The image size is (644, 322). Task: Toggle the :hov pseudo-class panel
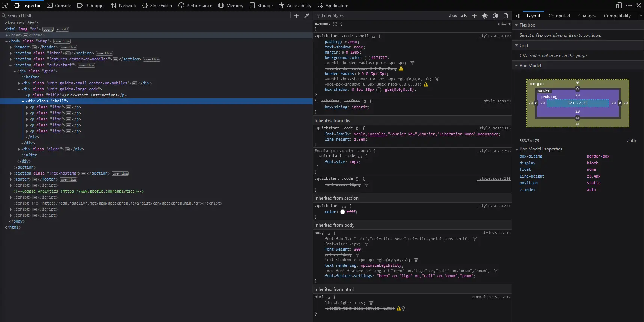[453, 15]
